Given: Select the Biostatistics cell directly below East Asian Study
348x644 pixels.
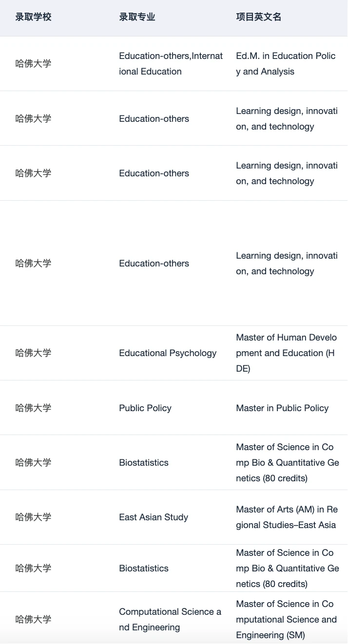Looking at the screenshot, I should click(x=144, y=568).
